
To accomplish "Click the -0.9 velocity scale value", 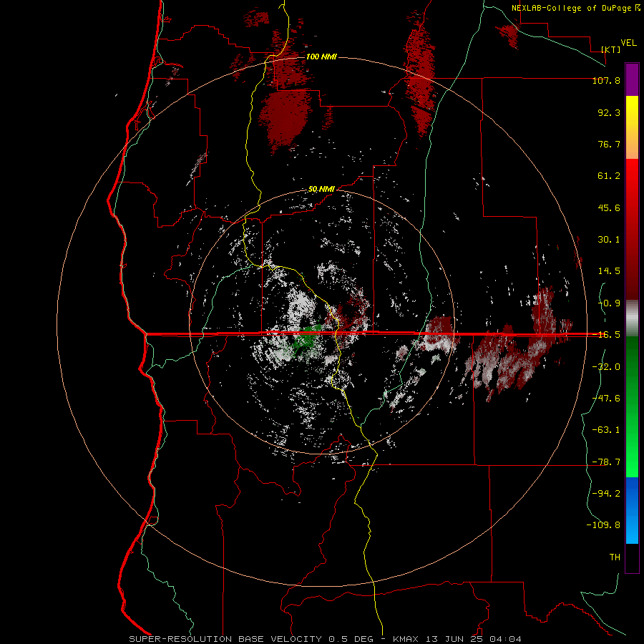I will (609, 303).
